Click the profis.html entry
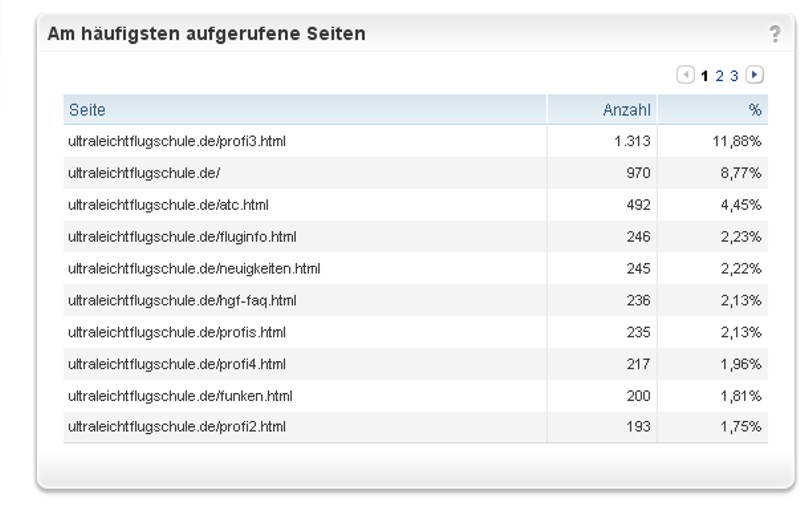800x511 pixels. pos(177,332)
